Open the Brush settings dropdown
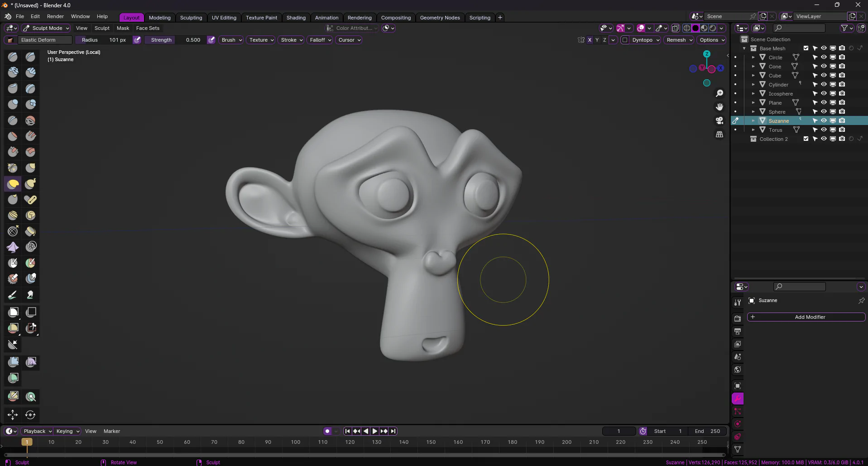The height and width of the screenshot is (466, 868). coord(232,40)
